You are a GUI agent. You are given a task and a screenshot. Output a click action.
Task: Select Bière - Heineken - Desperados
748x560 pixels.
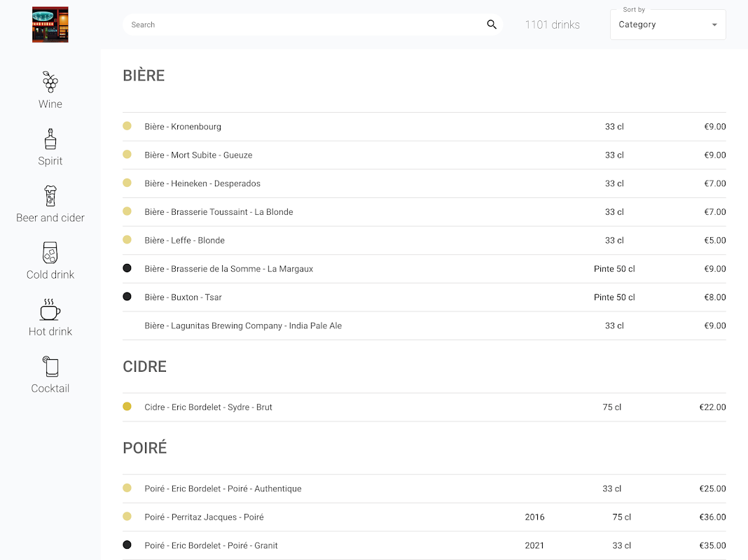424,183
